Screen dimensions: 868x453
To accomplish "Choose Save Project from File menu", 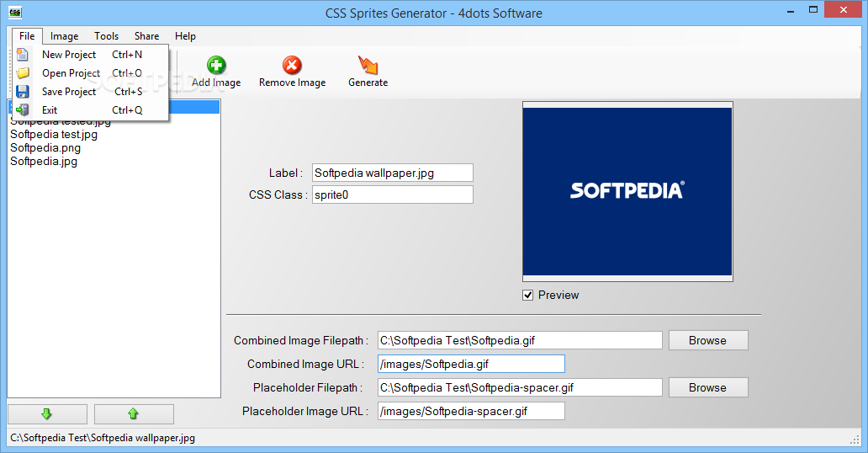I will [x=90, y=92].
